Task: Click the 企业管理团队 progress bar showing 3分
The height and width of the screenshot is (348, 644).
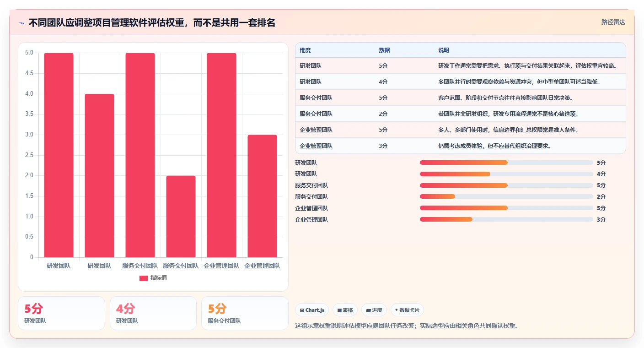Action: point(506,220)
